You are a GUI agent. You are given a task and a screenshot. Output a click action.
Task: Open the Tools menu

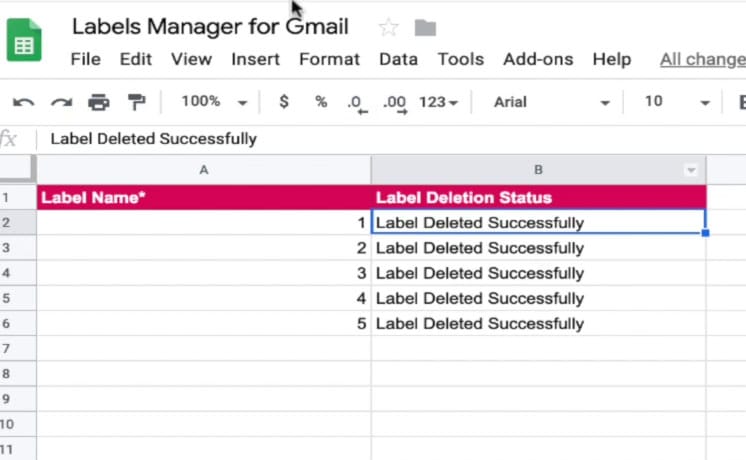(x=461, y=59)
